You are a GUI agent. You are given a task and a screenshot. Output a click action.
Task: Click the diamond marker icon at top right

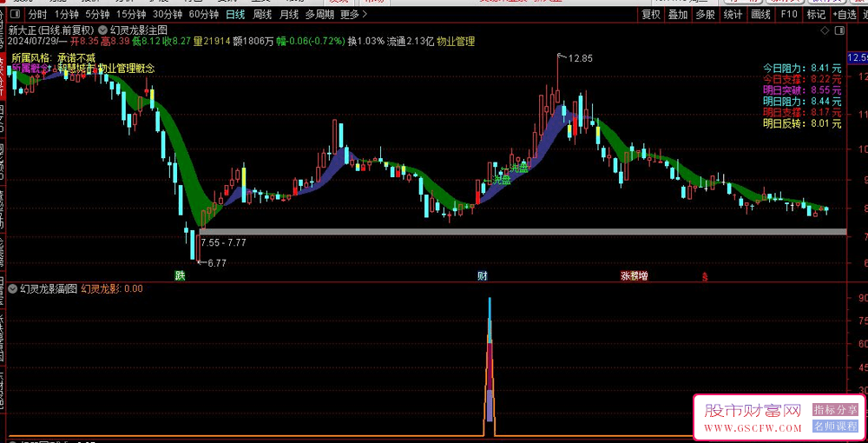point(825,30)
